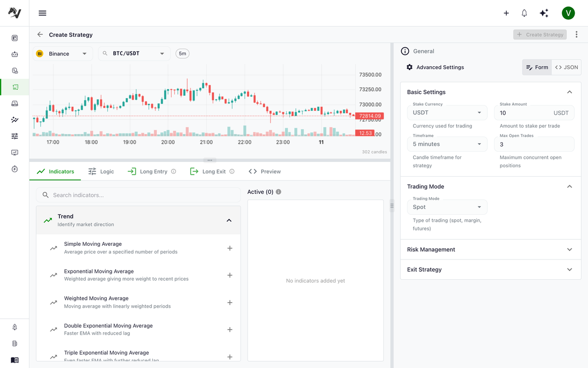Open the three-dot more options menu

pyautogui.click(x=576, y=35)
